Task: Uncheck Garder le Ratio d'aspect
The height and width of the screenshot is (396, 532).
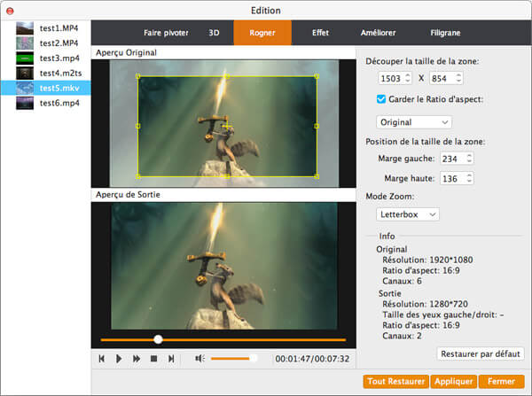Action: (x=381, y=99)
